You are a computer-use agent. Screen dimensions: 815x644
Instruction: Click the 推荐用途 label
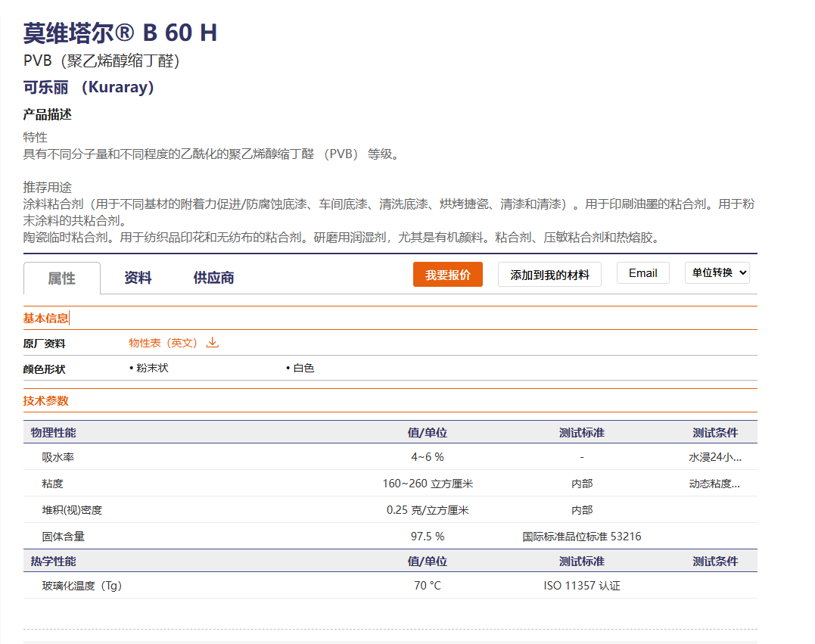(x=48, y=187)
